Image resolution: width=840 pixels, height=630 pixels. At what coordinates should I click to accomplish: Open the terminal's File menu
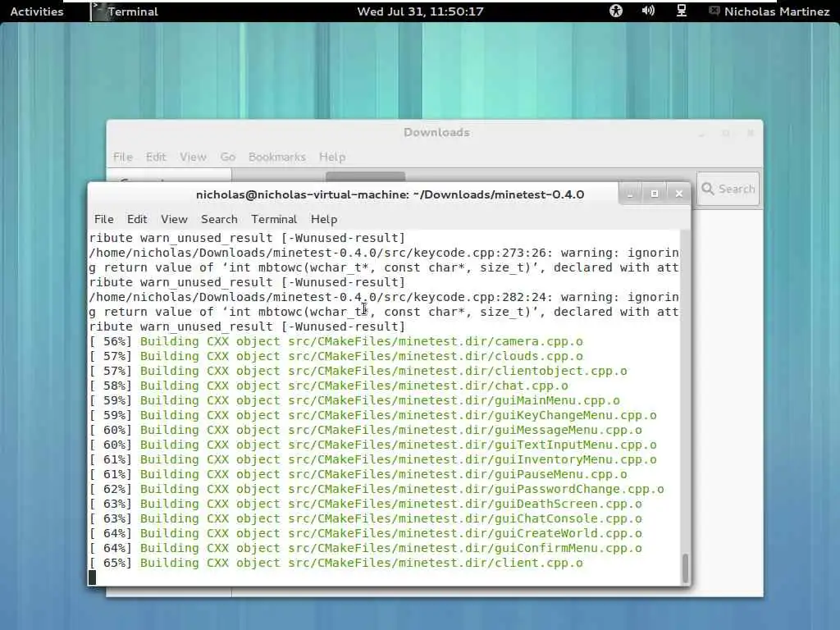[104, 219]
